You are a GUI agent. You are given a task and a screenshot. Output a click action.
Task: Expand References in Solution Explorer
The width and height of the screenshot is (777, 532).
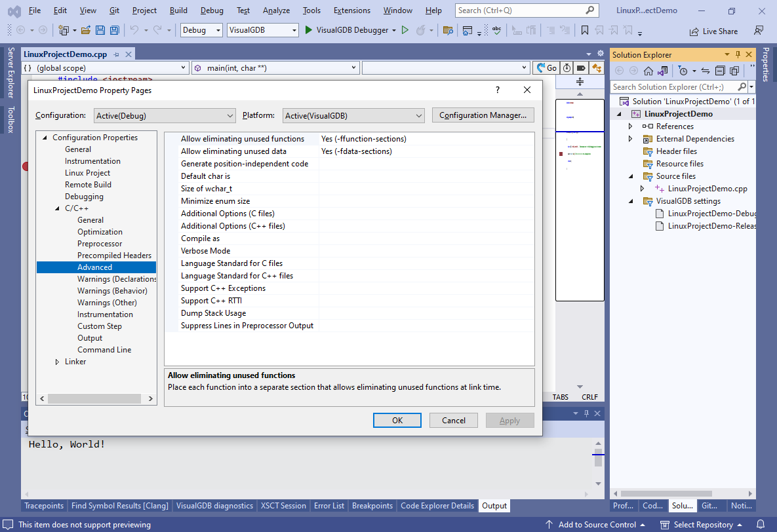[630, 126]
